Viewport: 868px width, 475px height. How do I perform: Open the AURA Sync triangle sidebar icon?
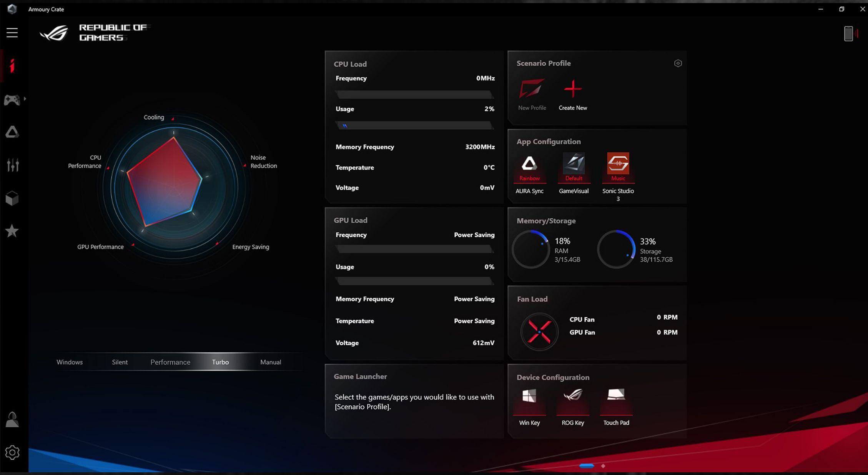tap(12, 132)
